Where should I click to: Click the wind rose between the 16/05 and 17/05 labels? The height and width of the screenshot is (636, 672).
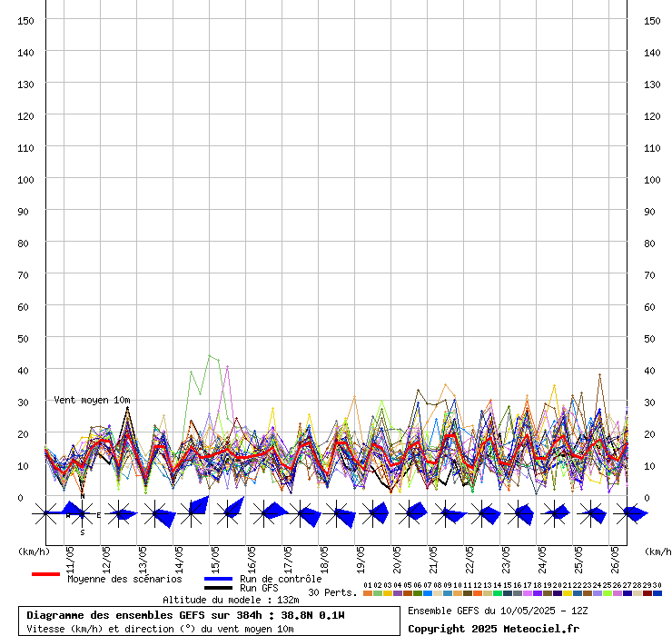(265, 513)
